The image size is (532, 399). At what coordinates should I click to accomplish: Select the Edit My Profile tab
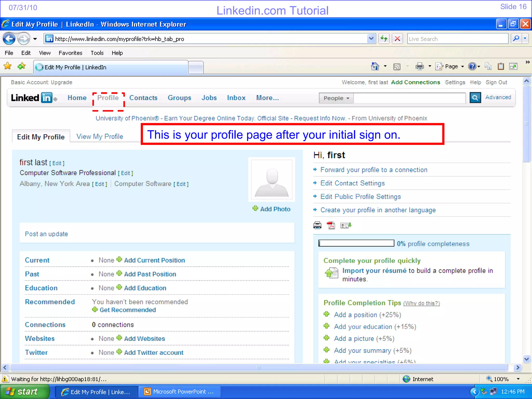[x=41, y=137]
